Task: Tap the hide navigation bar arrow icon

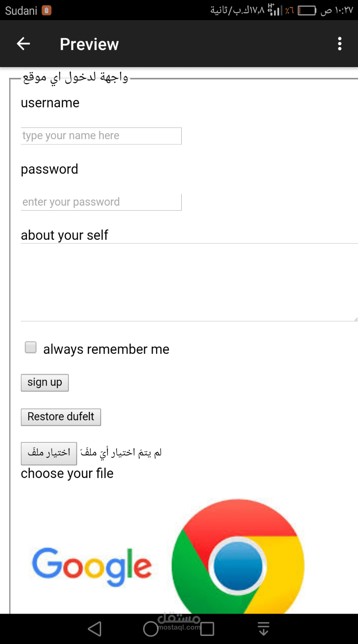Action: pos(264,629)
